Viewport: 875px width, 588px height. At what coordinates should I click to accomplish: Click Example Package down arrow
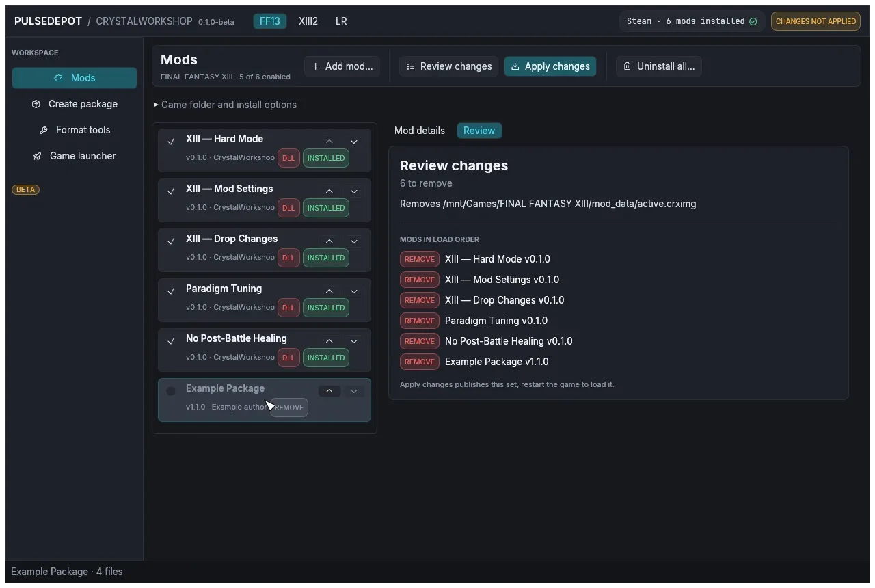354,391
